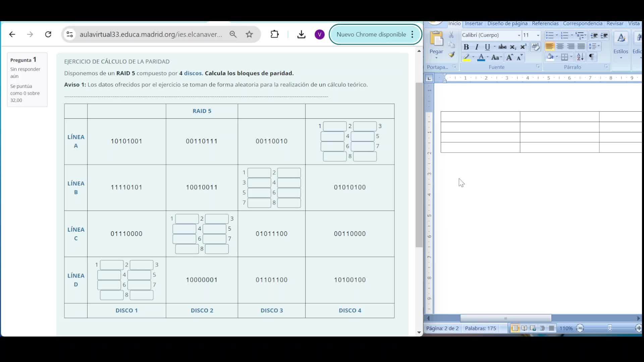
Task: Click Chrome download icon
Action: tap(301, 35)
